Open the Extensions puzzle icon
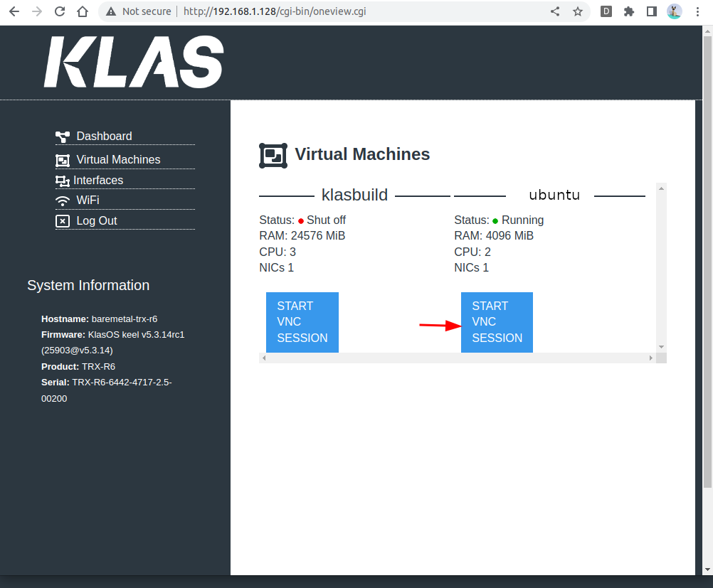The height and width of the screenshot is (588, 713). 629,11
